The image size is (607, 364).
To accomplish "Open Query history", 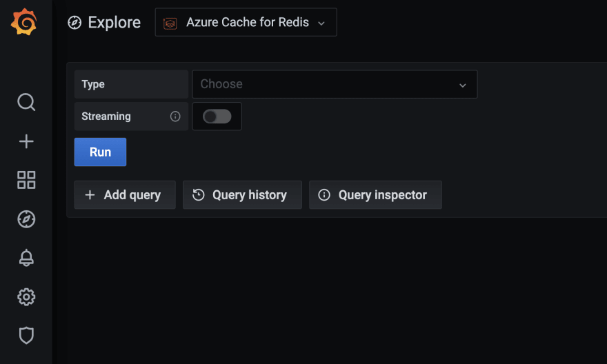I will (242, 195).
